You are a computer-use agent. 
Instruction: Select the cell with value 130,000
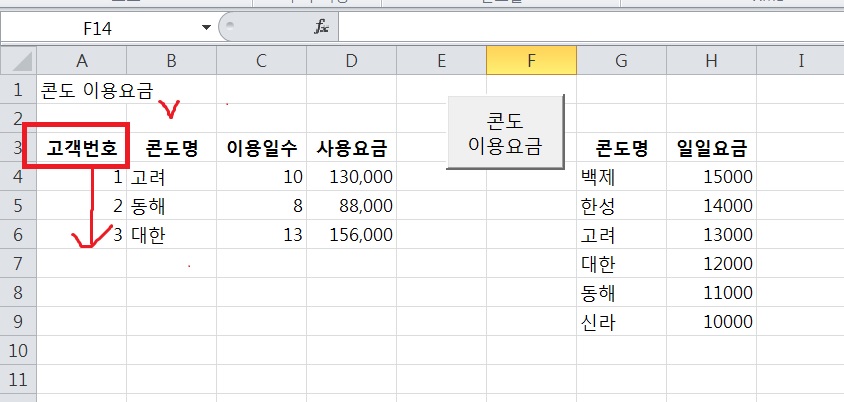coord(351,177)
